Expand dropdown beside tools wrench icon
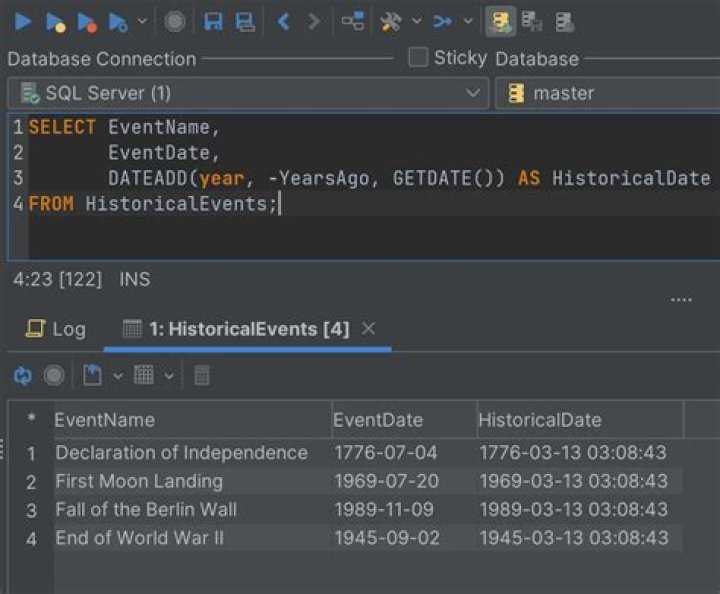This screenshot has height=594, width=720. (416, 21)
